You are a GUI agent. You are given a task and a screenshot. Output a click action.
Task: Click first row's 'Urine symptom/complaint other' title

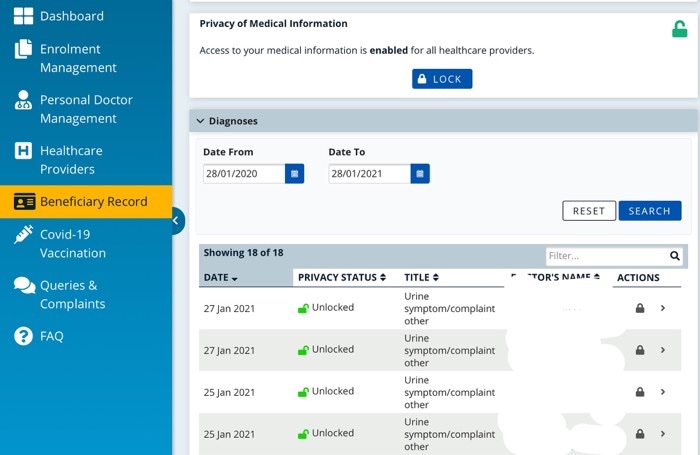coord(450,309)
